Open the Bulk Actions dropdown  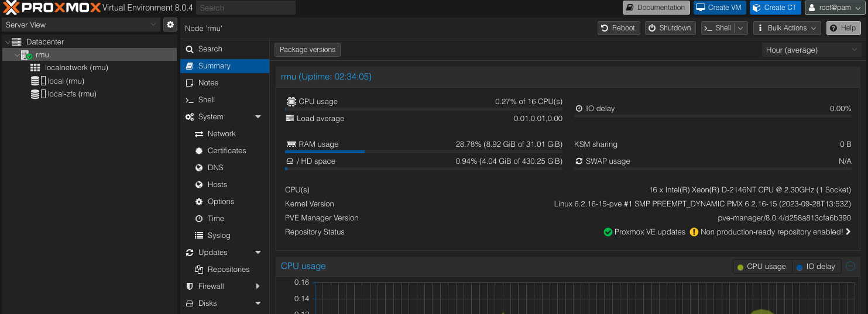point(787,28)
